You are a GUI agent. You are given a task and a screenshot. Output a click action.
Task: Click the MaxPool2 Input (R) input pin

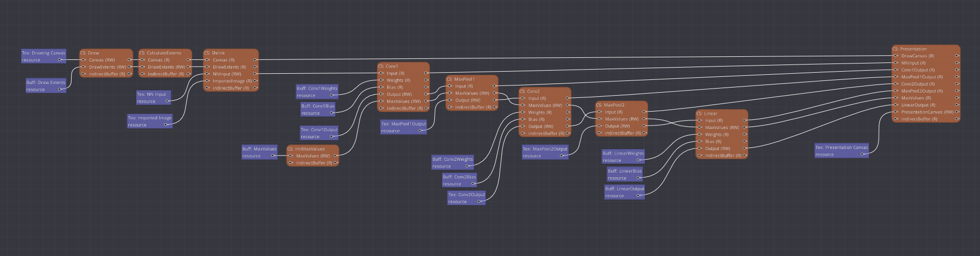(599, 112)
